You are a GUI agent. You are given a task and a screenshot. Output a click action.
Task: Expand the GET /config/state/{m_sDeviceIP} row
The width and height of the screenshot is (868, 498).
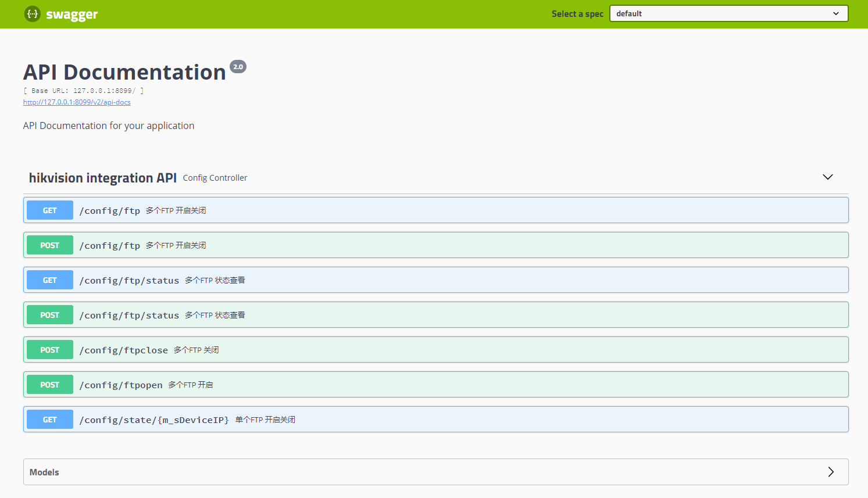tap(407, 419)
